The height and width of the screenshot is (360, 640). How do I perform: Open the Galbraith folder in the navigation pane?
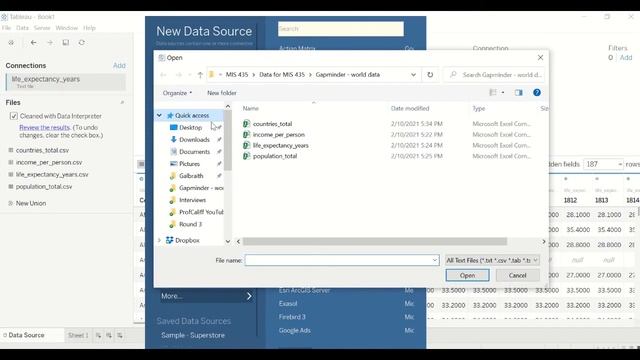(191, 176)
